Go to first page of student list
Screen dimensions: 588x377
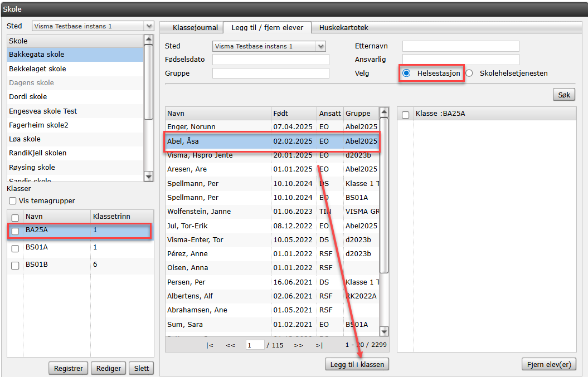[x=210, y=345]
